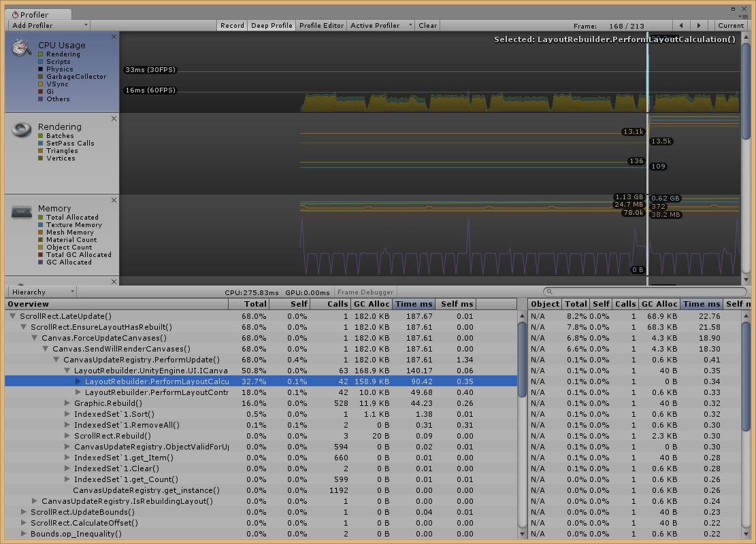The image size is (756, 544).
Task: Toggle the Physics color legend
Action: [41, 69]
